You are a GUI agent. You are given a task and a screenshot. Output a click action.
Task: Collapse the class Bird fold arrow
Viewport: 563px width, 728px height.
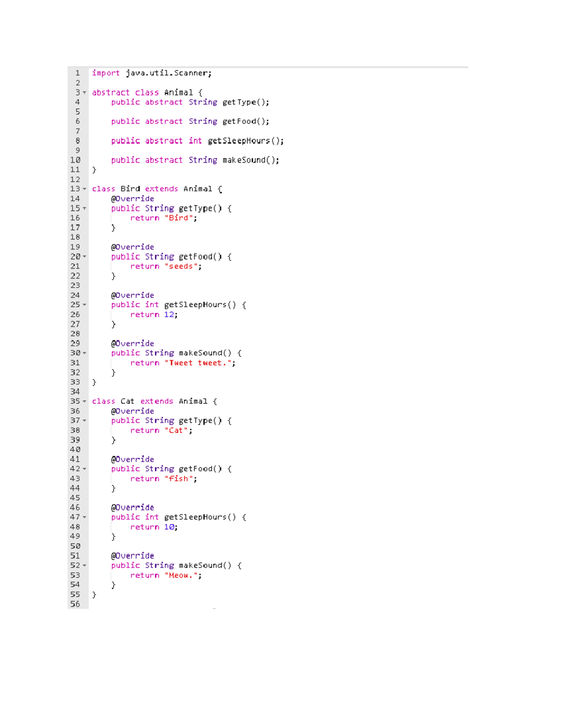[84, 189]
